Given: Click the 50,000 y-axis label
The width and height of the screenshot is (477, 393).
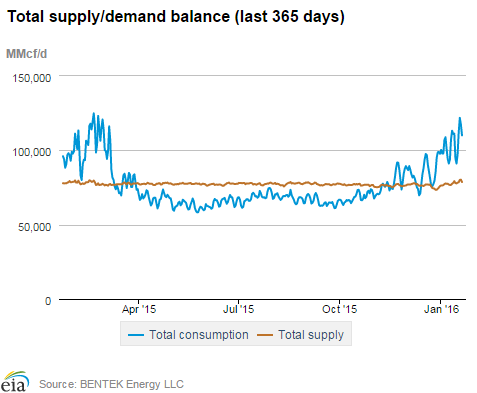Looking at the screenshot, I should coord(35,227).
